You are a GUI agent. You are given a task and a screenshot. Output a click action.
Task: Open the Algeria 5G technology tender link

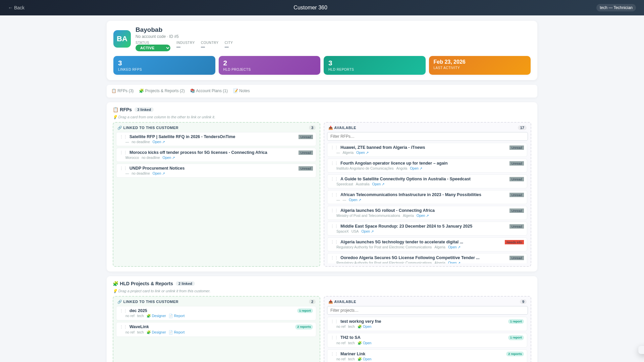click(x=454, y=247)
